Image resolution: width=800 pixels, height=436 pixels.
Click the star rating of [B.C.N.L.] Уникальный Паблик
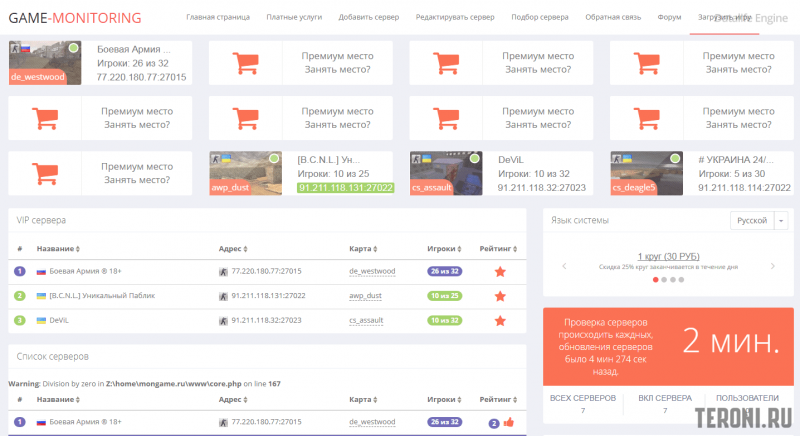point(500,295)
